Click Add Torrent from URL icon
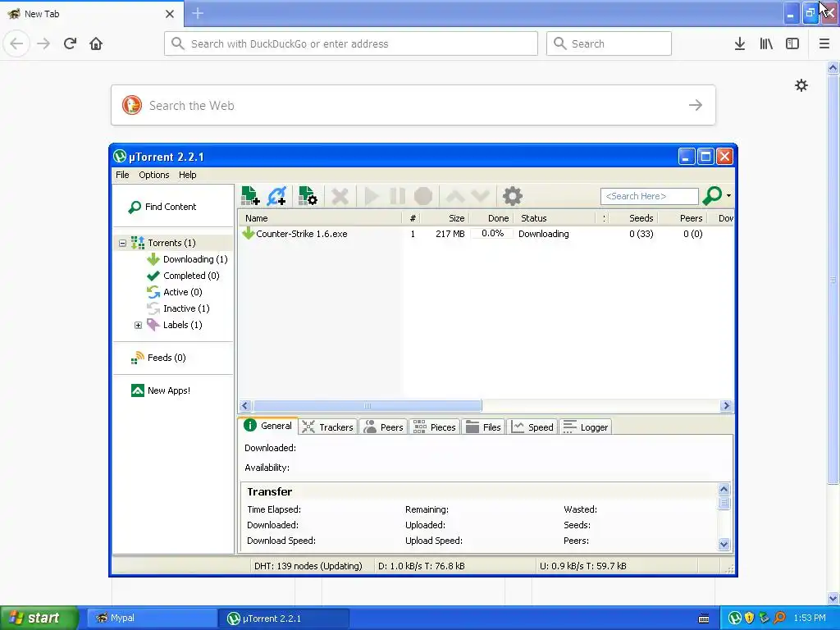Screen dimensions: 840x630 [277, 196]
